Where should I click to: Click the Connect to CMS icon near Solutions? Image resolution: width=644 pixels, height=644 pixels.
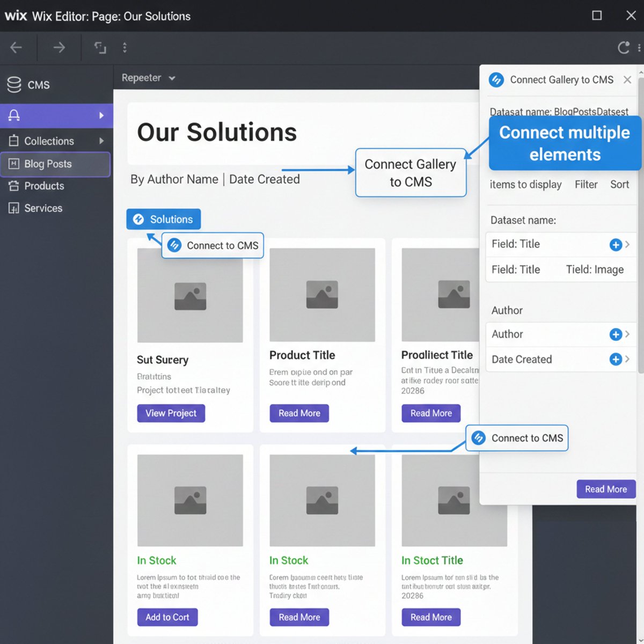point(174,245)
